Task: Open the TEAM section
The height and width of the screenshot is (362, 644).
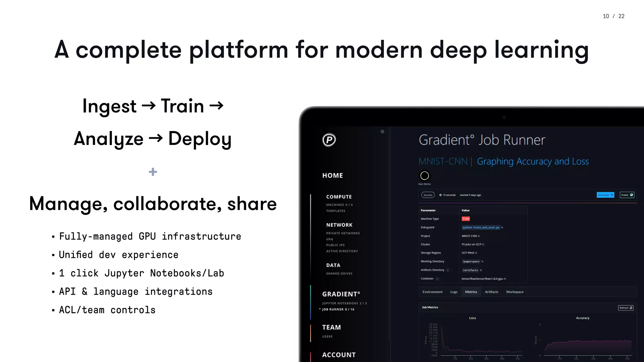Action: tap(331, 327)
